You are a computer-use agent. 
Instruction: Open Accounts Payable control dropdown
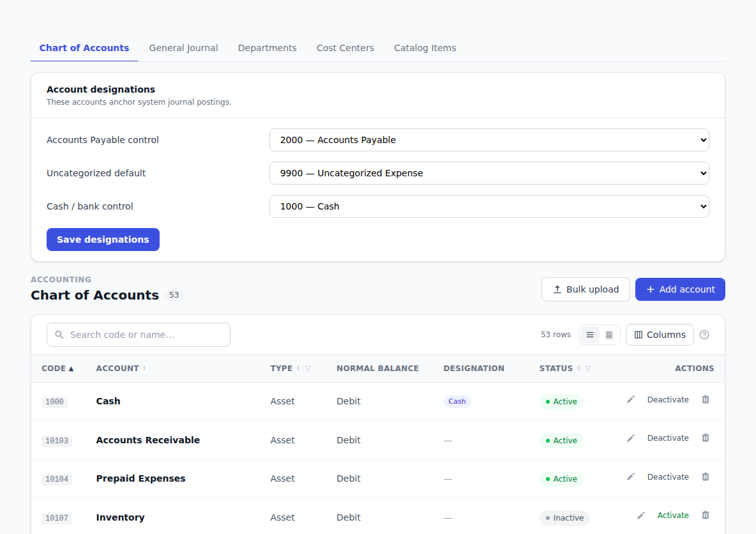coord(489,140)
